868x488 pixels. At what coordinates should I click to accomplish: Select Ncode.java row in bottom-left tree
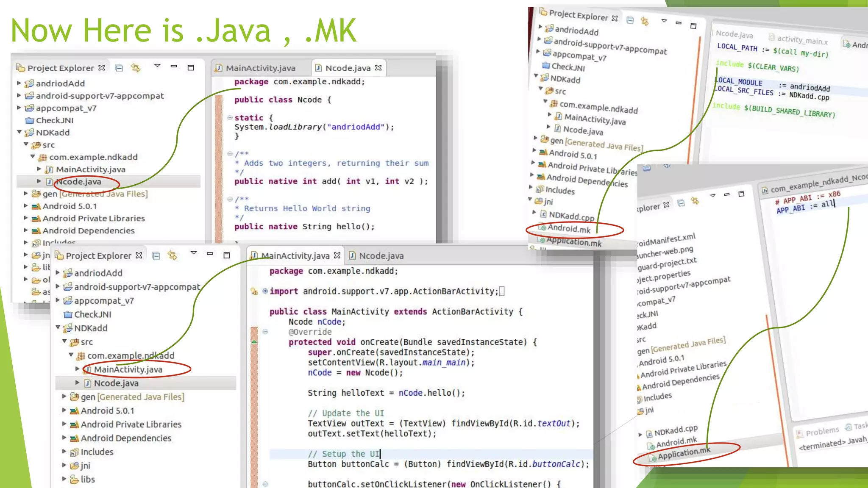pos(146,383)
